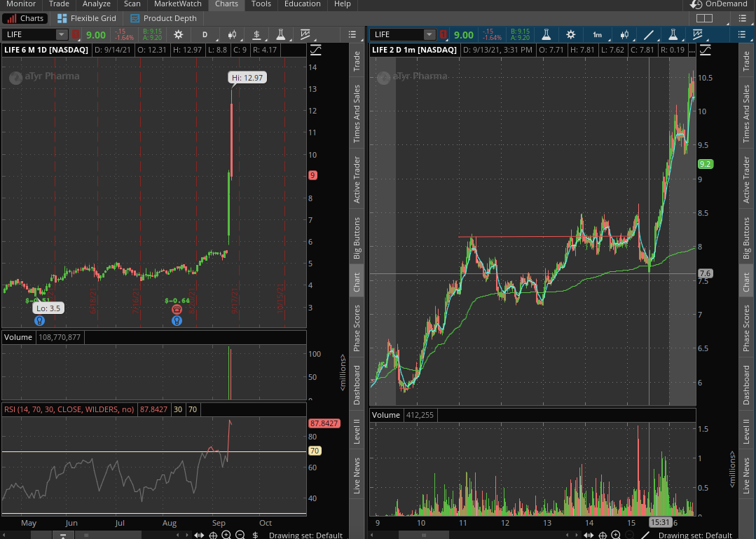Screen dimensions: 756x539
Task: Click left chart horizontal scrollbar thumb
Action: (86, 535)
